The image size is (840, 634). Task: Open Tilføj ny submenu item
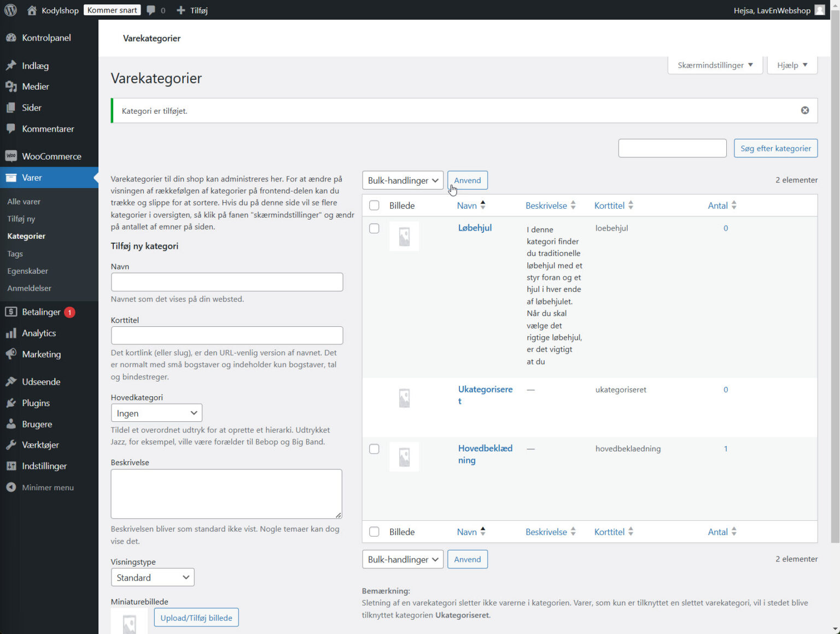coord(21,219)
